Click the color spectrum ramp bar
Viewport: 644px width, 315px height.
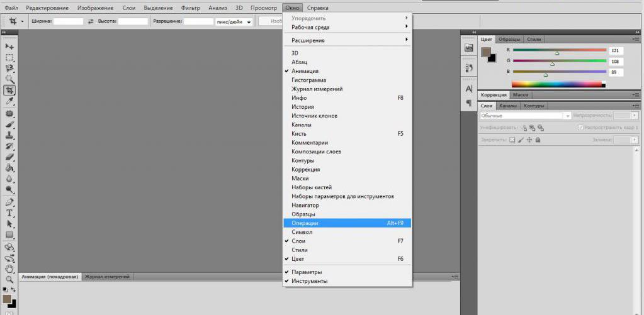click(558, 84)
